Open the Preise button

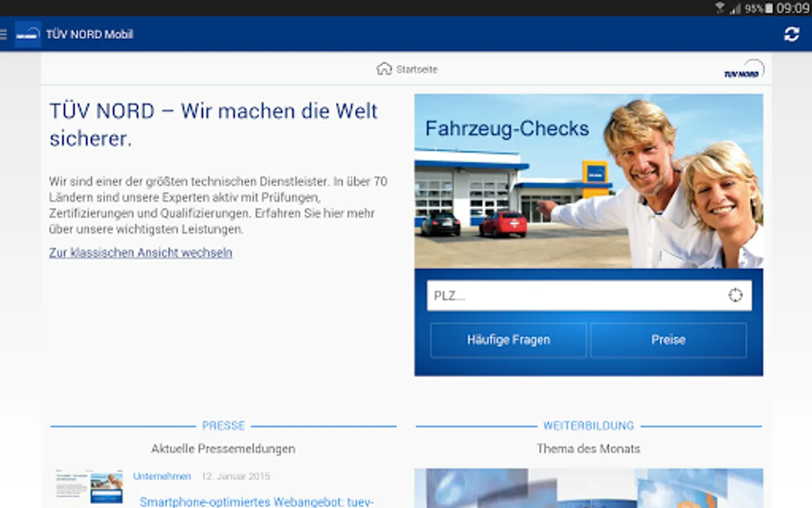(668, 340)
